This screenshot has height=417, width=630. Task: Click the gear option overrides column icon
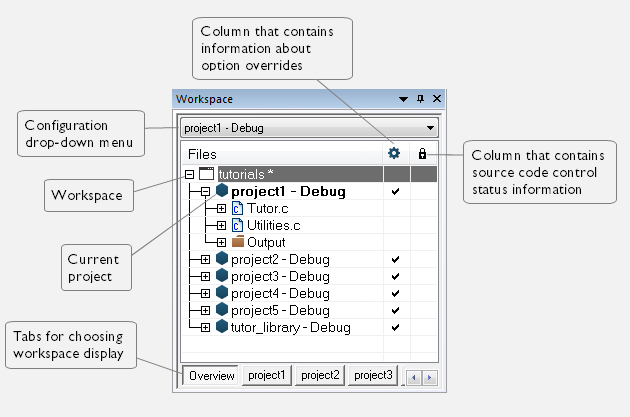click(x=394, y=153)
